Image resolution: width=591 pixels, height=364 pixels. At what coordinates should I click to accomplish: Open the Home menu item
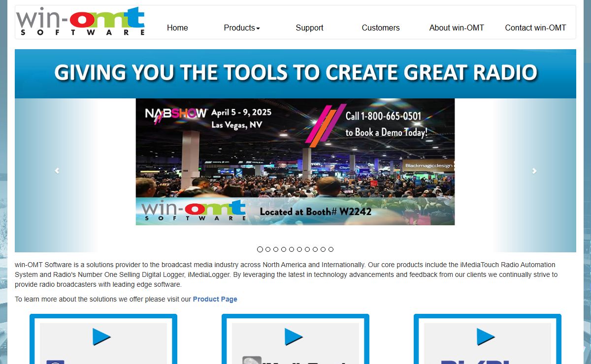click(x=177, y=28)
